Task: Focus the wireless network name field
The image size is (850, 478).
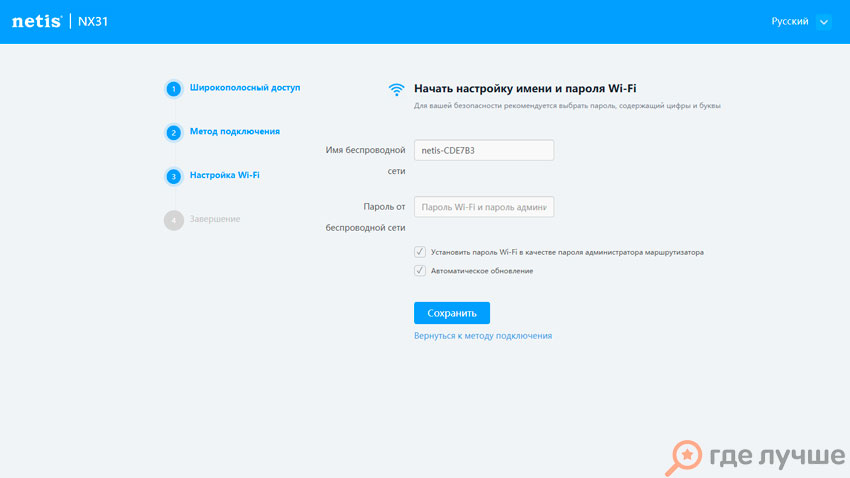Action: [x=484, y=150]
